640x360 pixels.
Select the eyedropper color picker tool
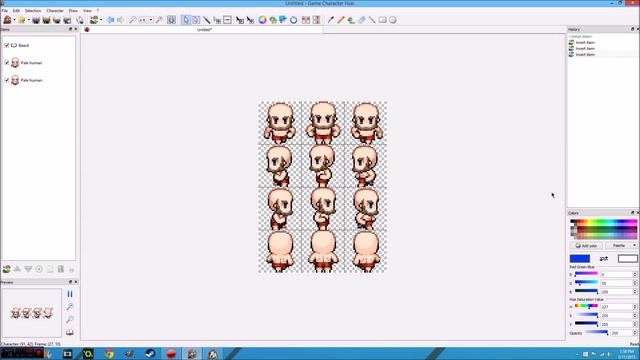click(x=331, y=20)
